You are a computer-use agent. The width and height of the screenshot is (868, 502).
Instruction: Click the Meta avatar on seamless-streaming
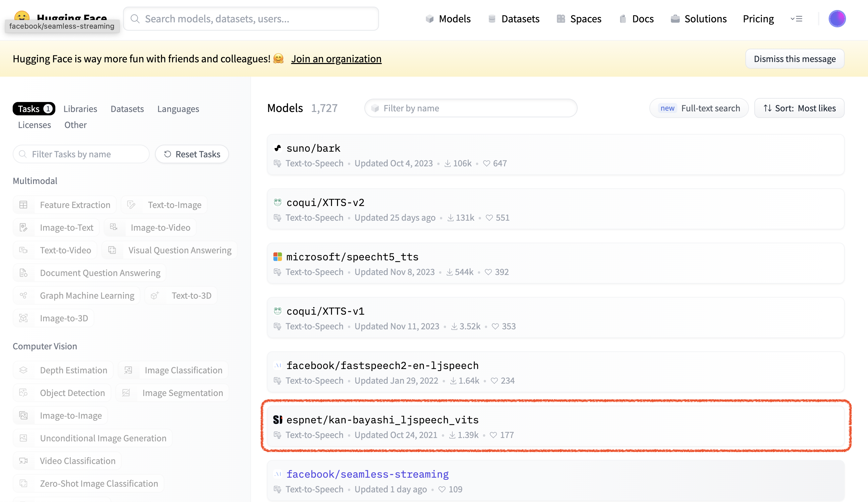278,474
